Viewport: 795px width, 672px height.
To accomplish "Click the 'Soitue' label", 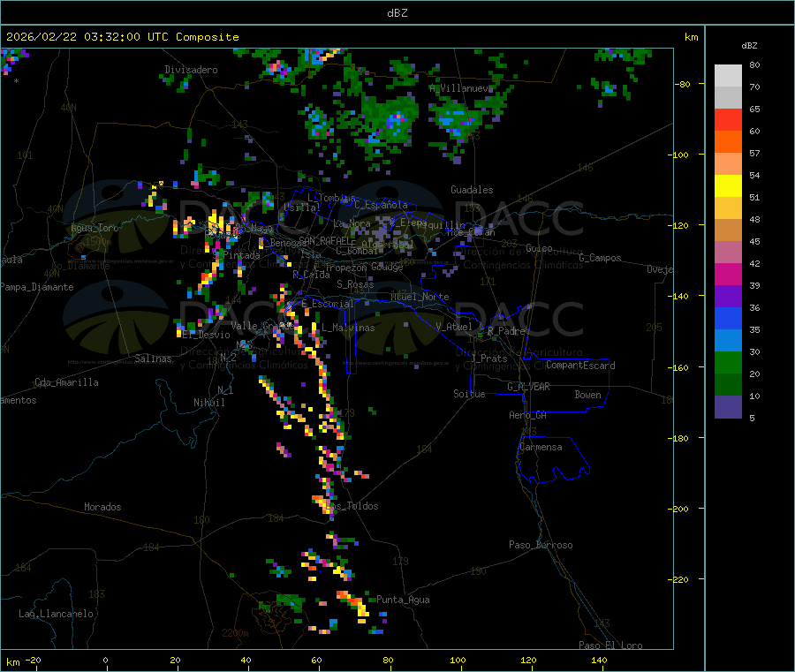I will pyautogui.click(x=469, y=393).
